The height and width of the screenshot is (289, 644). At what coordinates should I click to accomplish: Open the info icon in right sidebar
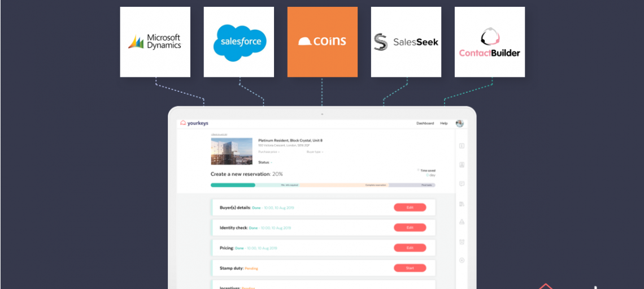tap(462, 146)
